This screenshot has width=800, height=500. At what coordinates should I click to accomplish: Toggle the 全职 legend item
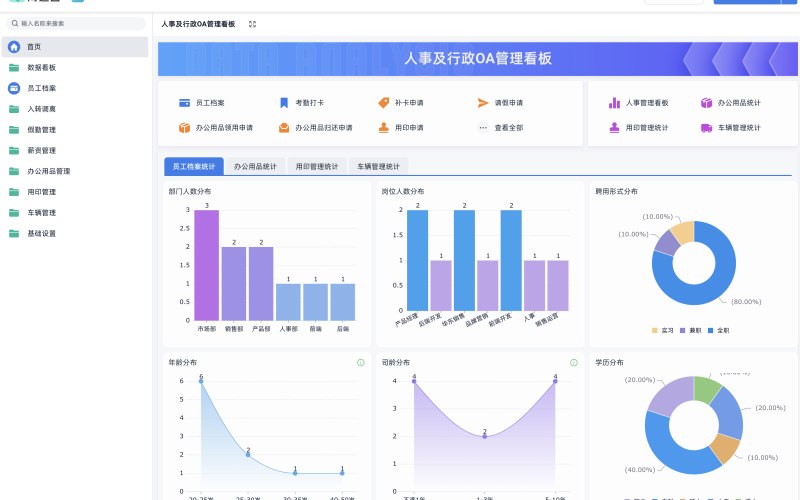point(718,331)
